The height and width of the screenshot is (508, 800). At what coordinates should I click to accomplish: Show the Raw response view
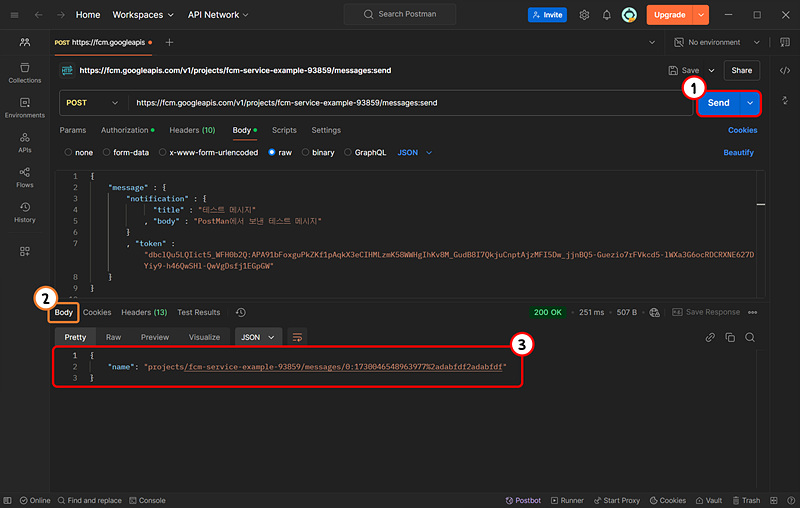113,337
